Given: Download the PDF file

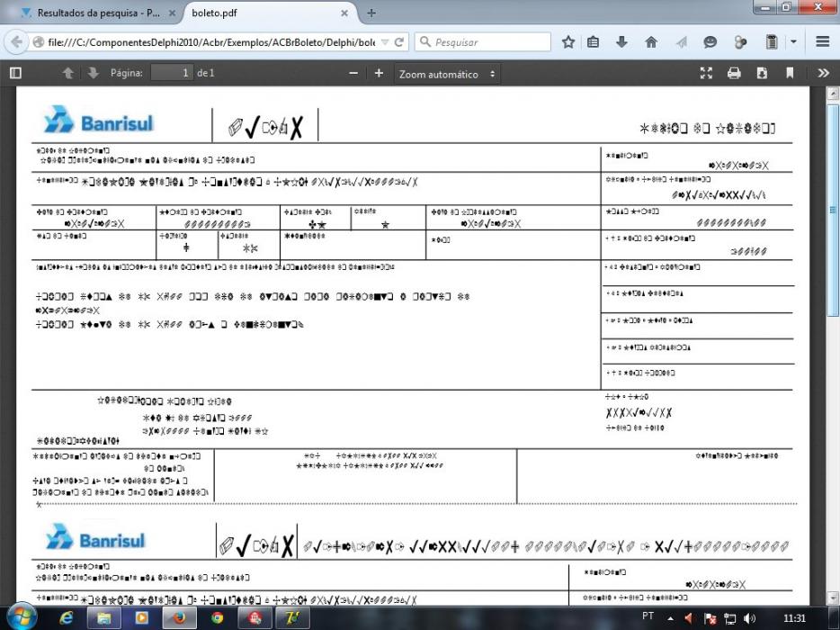Looking at the screenshot, I should click(x=762, y=73).
